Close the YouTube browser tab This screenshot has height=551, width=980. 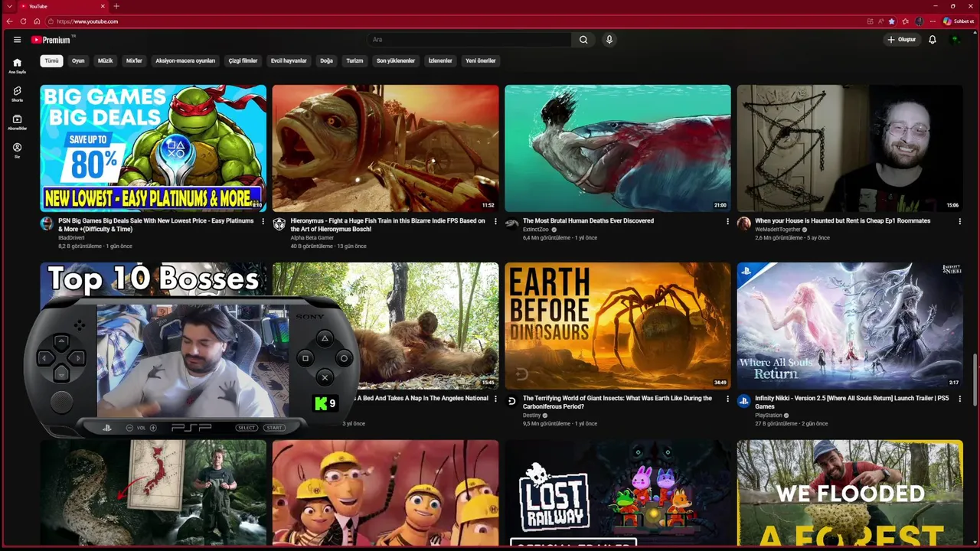103,6
